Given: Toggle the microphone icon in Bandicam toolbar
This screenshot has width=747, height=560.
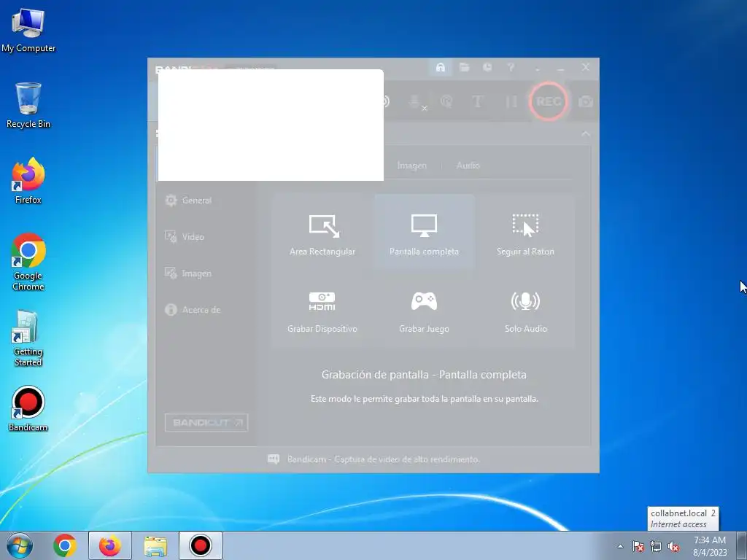Looking at the screenshot, I should pyautogui.click(x=416, y=101).
